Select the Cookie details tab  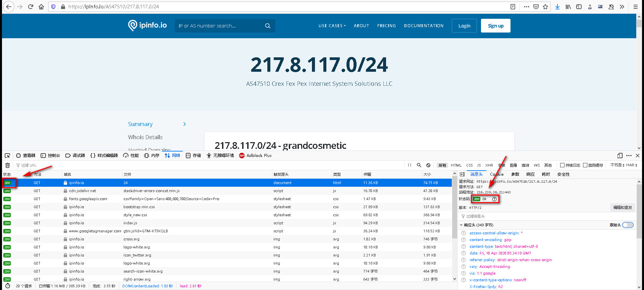point(497,174)
